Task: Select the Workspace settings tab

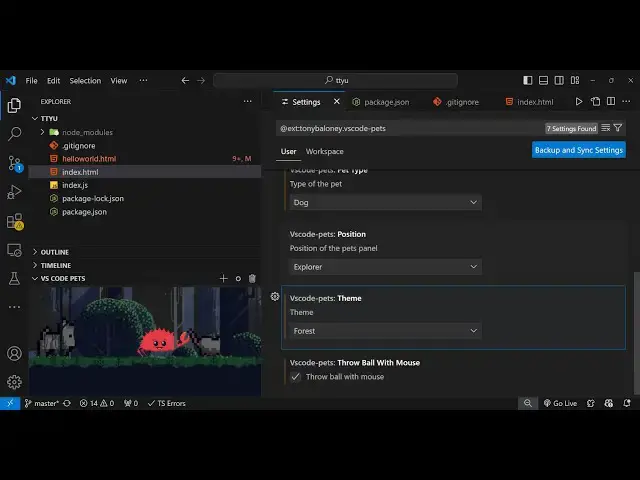Action: 324,151
